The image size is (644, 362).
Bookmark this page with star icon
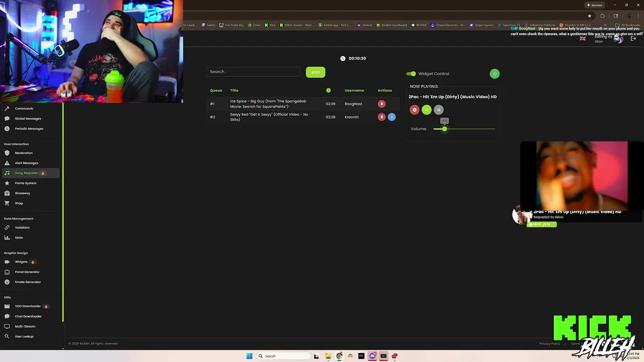590,16
